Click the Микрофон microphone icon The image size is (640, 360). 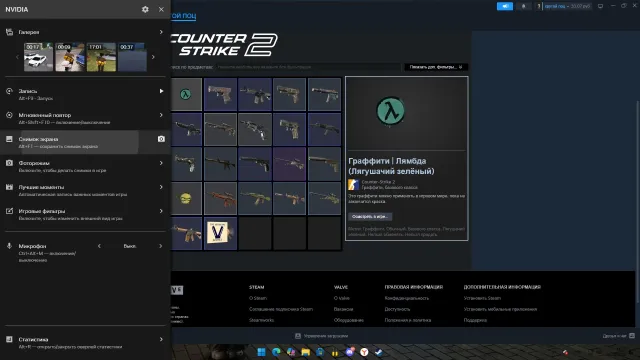click(9, 246)
